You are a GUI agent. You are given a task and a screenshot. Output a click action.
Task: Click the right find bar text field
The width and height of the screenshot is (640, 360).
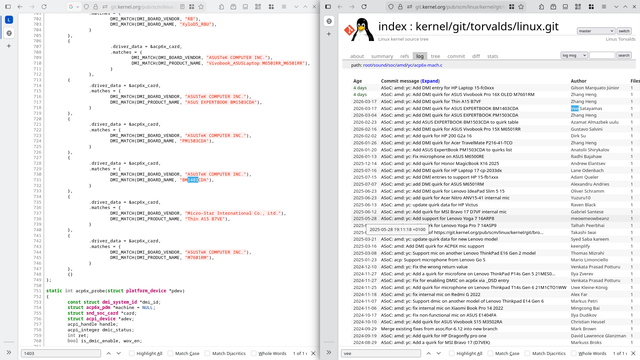click(x=381, y=353)
